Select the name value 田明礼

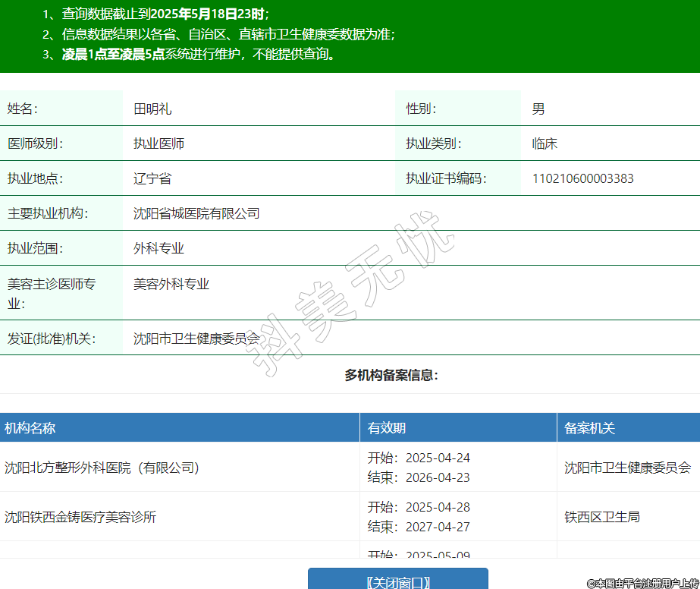click(152, 109)
